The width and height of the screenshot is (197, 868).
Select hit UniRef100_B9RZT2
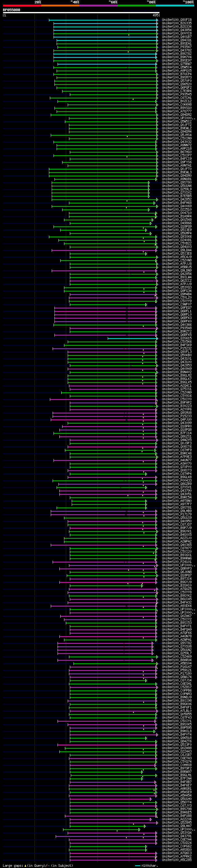(x=176, y=331)
